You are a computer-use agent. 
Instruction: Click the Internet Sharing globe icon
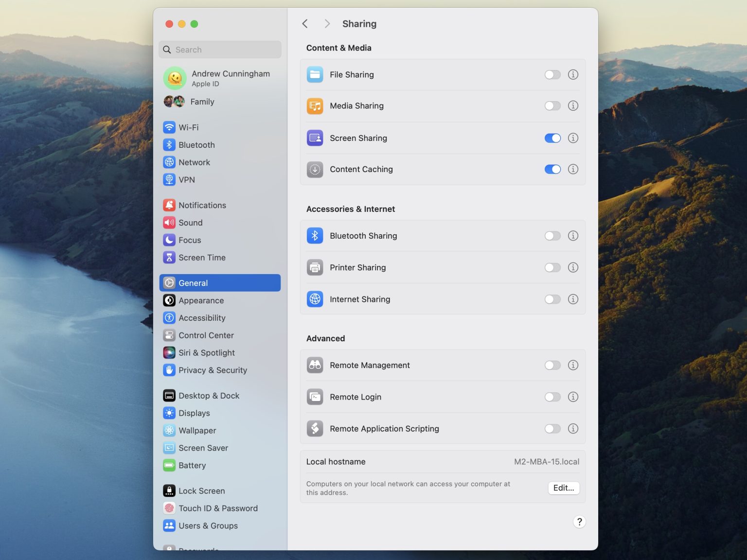tap(315, 299)
